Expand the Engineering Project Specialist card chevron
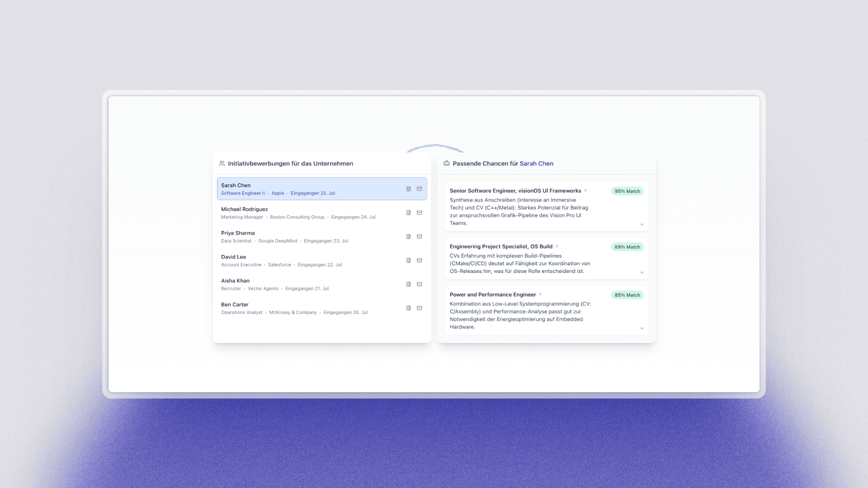This screenshot has height=488, width=868. point(642,272)
